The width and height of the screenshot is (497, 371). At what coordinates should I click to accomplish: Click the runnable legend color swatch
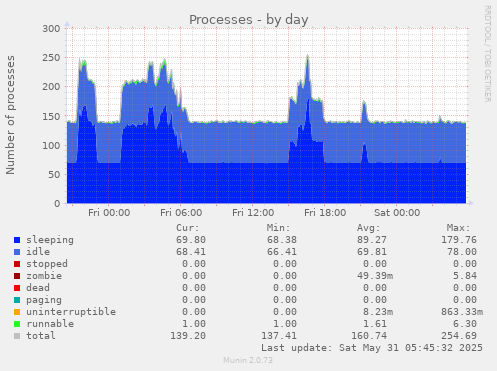pos(17,324)
